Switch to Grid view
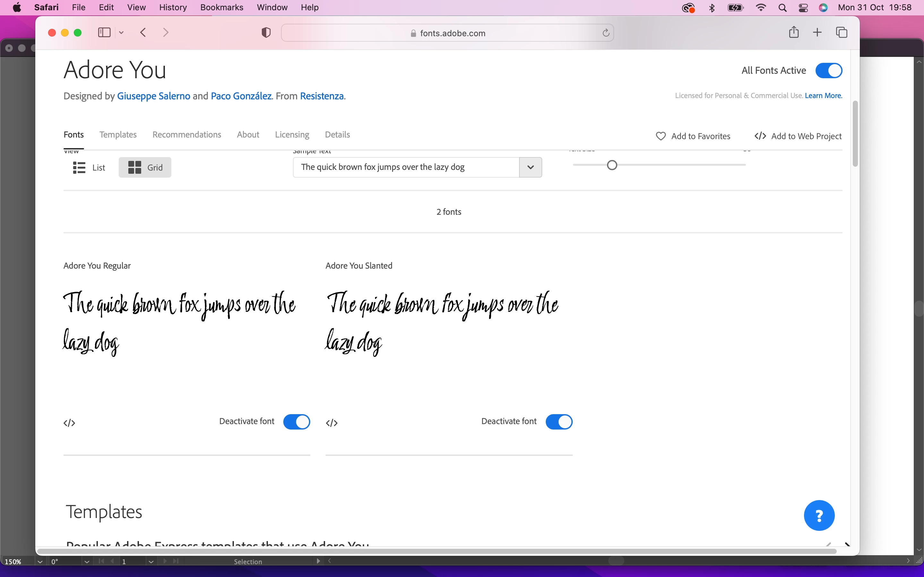 pos(145,168)
